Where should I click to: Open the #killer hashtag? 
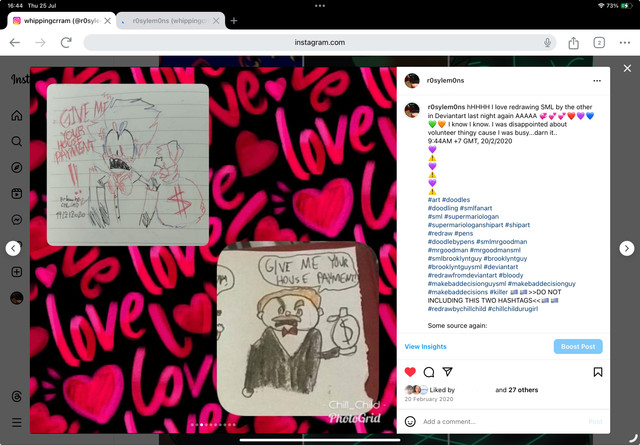tap(499, 292)
